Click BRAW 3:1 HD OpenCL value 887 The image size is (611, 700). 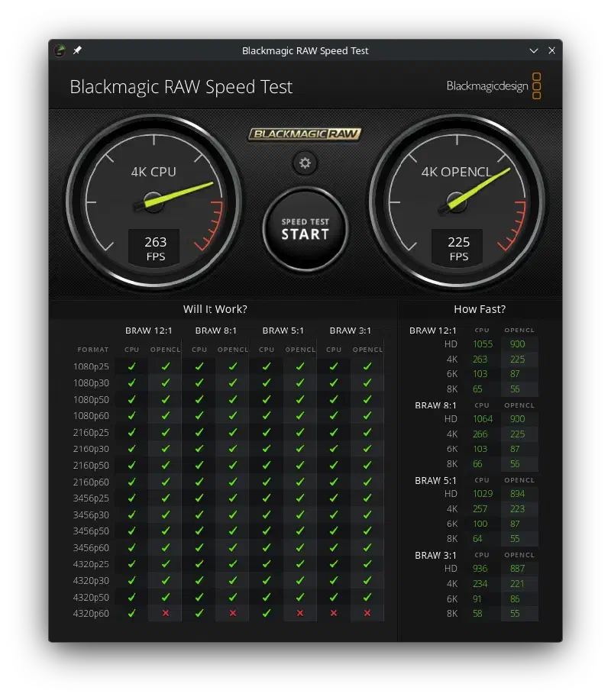click(x=517, y=568)
